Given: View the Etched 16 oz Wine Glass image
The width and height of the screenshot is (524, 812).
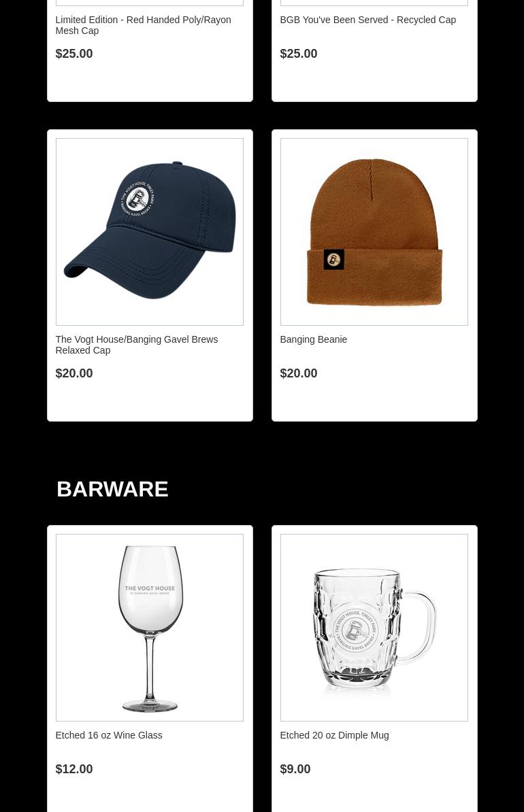Looking at the screenshot, I should (149, 627).
